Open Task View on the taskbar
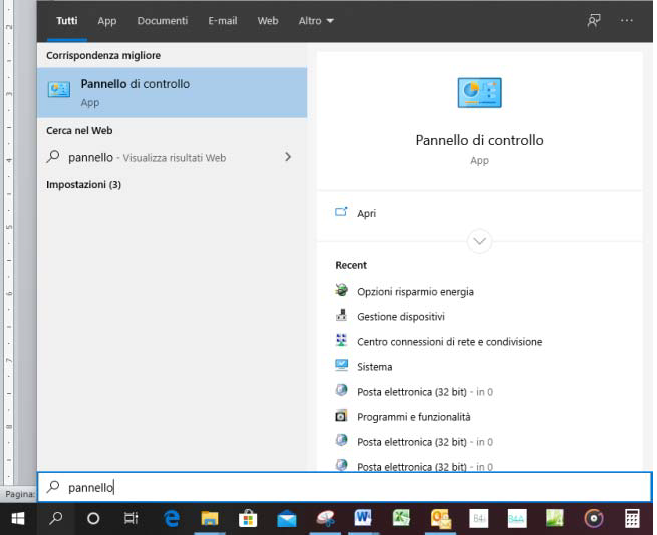 click(x=131, y=519)
